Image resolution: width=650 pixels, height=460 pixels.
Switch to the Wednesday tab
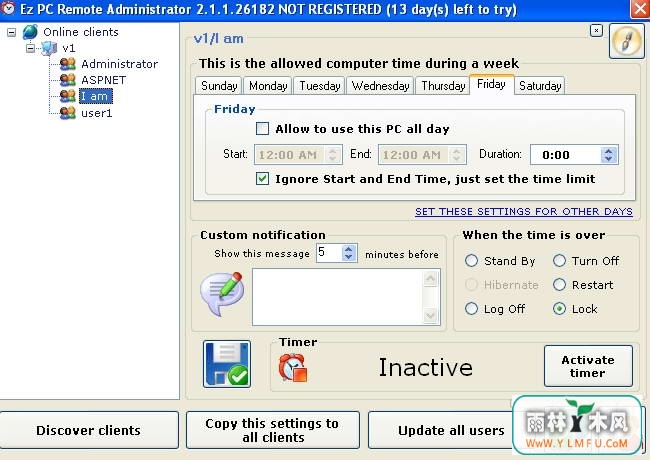[x=380, y=85]
